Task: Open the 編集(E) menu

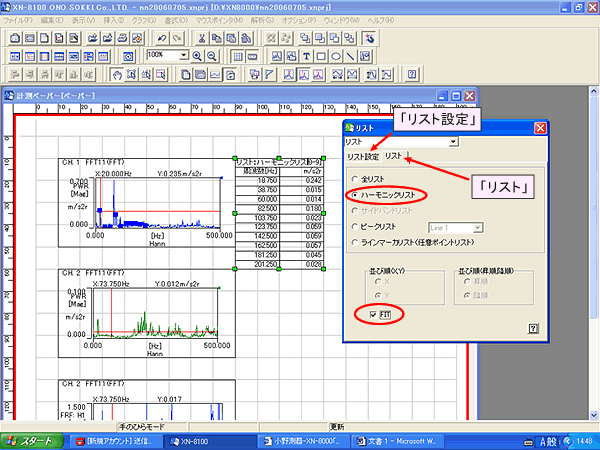Action: pos(52,20)
